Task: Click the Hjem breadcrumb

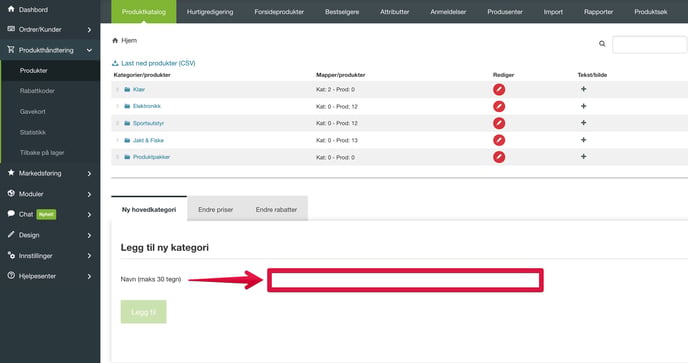Action: click(129, 40)
